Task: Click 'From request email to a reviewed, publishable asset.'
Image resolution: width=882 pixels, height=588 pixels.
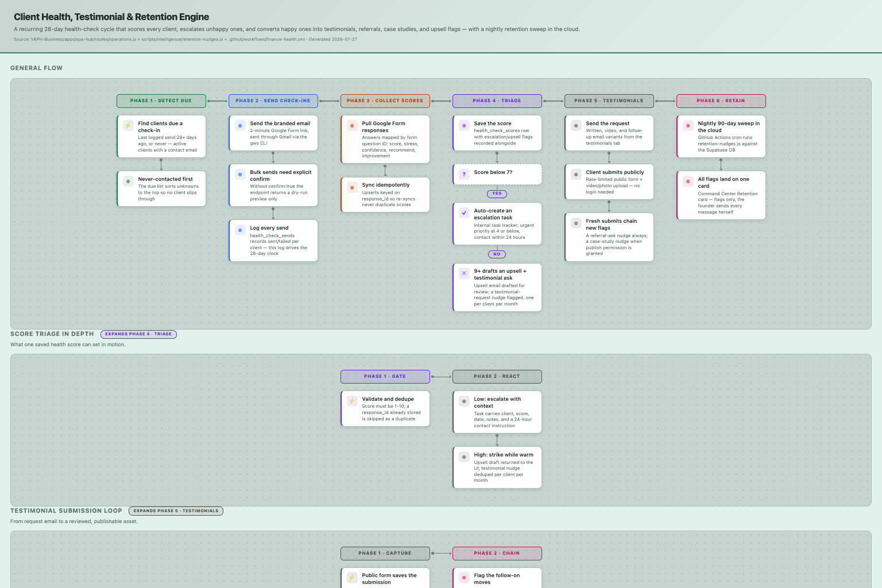Action: (74, 521)
